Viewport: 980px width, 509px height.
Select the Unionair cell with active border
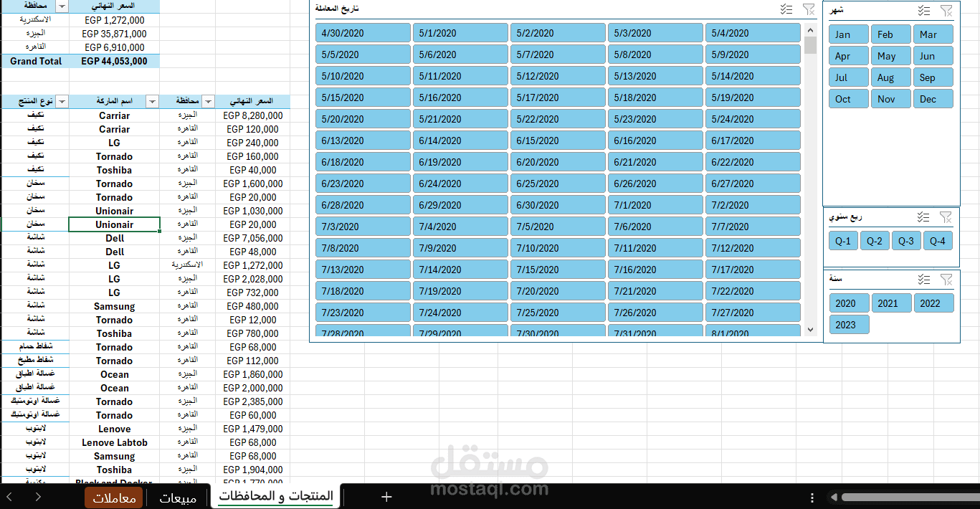click(114, 224)
